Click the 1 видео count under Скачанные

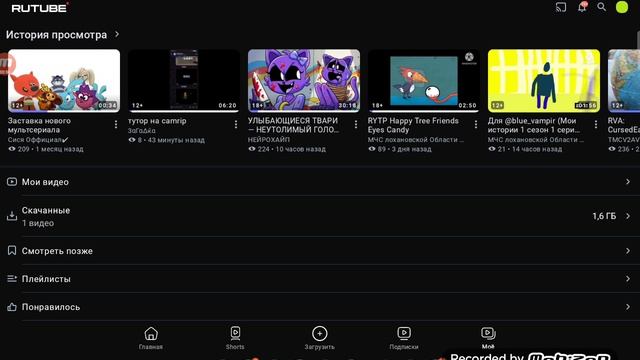click(x=38, y=223)
